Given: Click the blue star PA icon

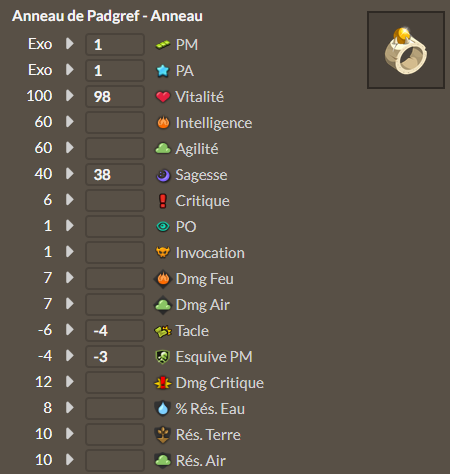Looking at the screenshot, I should pos(163,71).
